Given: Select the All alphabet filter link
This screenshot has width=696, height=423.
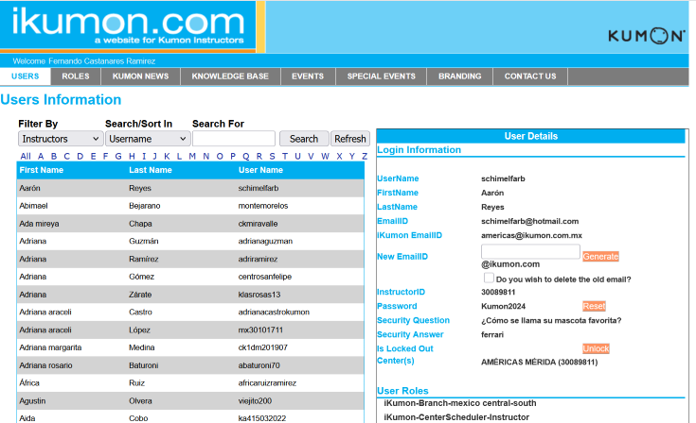Looking at the screenshot, I should click(x=25, y=156).
